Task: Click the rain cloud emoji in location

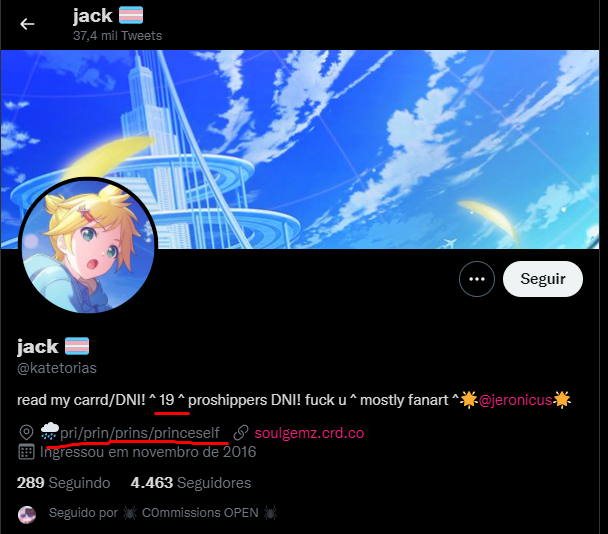Action: click(50, 432)
